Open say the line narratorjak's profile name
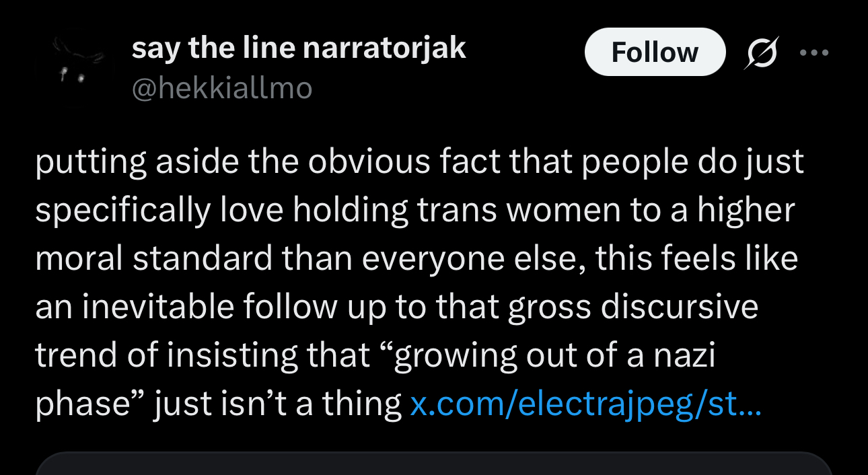This screenshot has height=475, width=868. 299,48
